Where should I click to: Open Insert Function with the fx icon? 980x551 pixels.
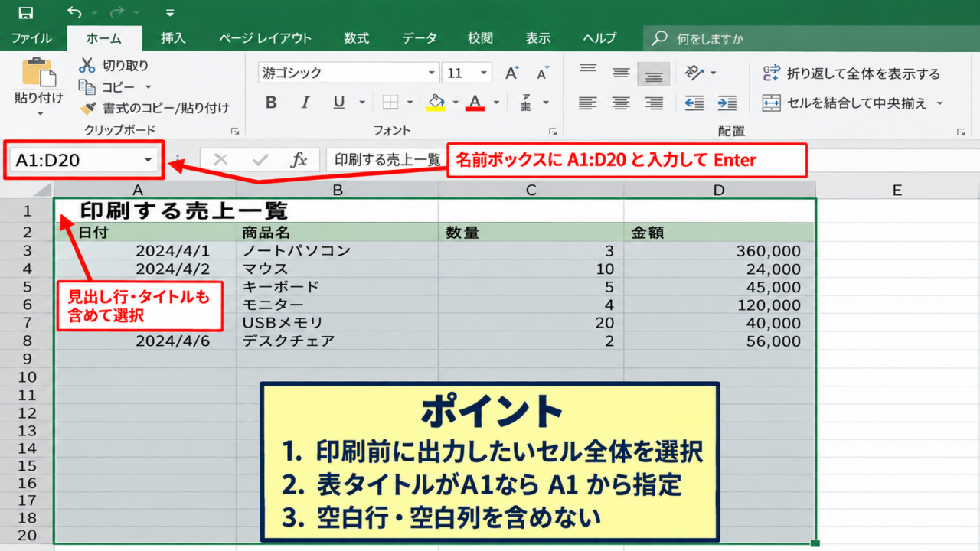[x=299, y=160]
